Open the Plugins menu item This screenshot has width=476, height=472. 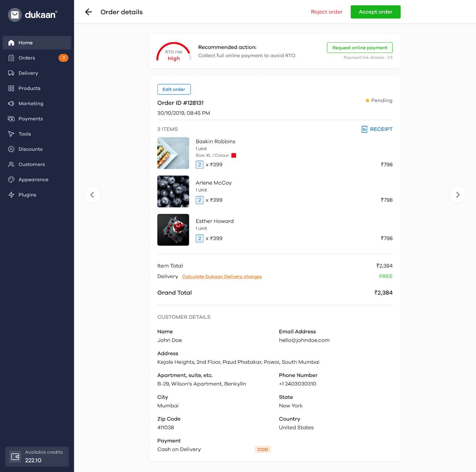(x=37, y=194)
